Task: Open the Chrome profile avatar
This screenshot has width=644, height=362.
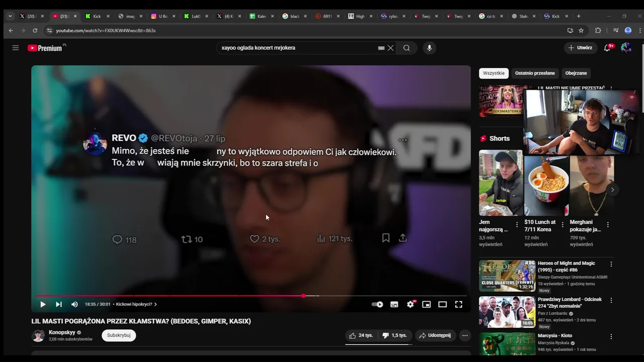Action: click(628, 30)
